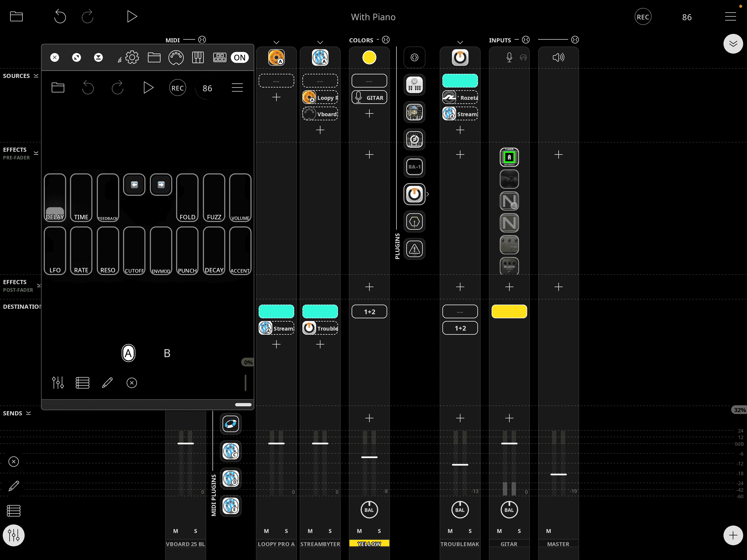The image size is (747, 560).
Task: Open the pads grid icon in plugin toolbar
Action: (x=220, y=57)
